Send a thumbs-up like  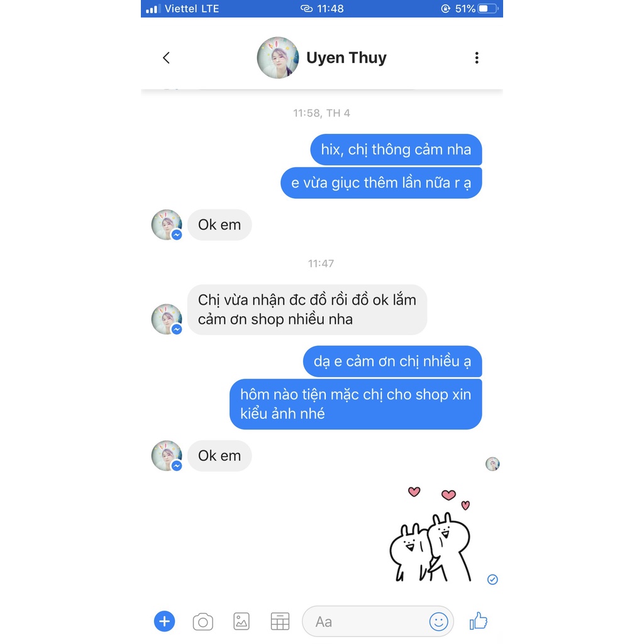click(478, 621)
